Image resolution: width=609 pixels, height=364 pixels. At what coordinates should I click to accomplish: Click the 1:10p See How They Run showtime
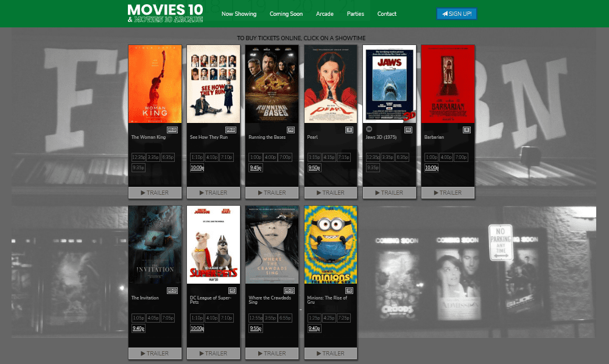(197, 157)
